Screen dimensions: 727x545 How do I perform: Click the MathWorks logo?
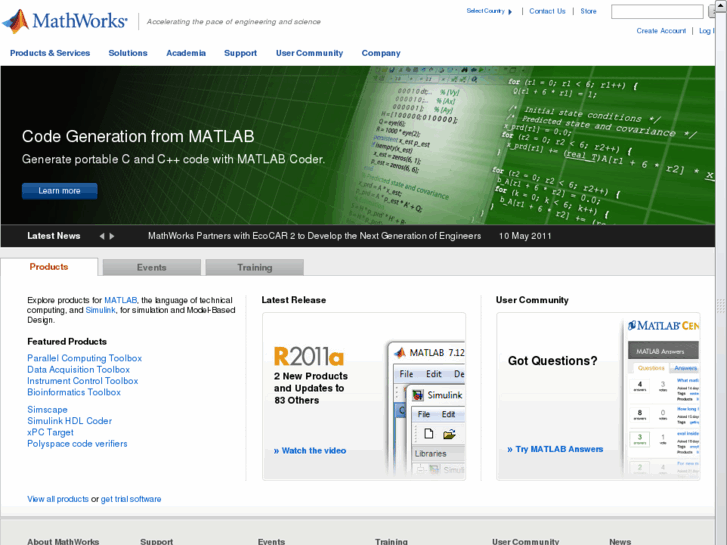65,21
